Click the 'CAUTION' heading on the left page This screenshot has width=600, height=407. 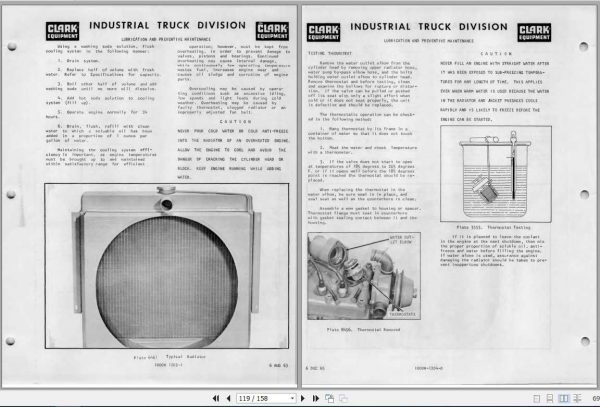pos(235,122)
